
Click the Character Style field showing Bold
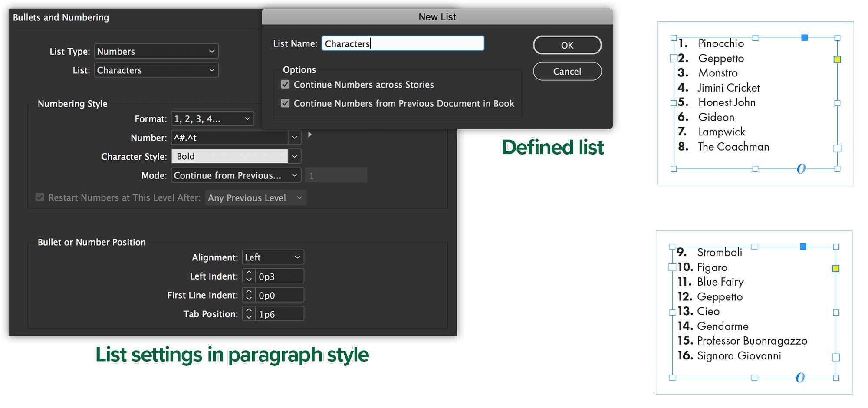pyautogui.click(x=230, y=156)
